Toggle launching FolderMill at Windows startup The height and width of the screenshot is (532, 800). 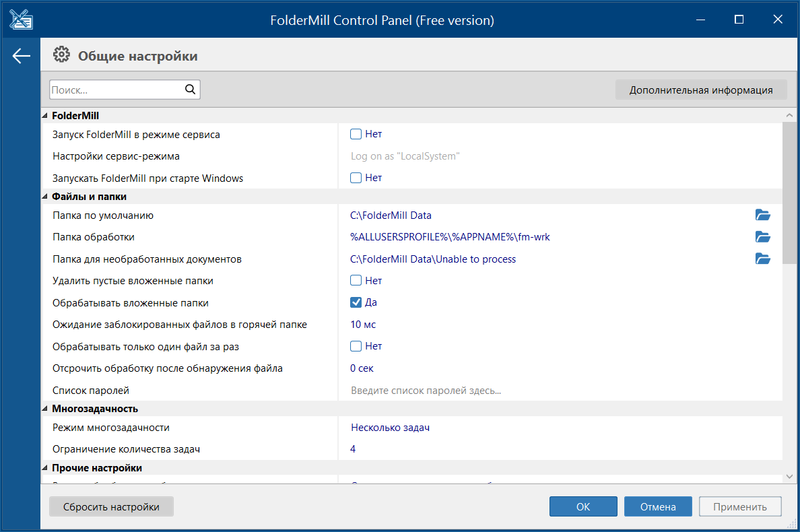(356, 178)
